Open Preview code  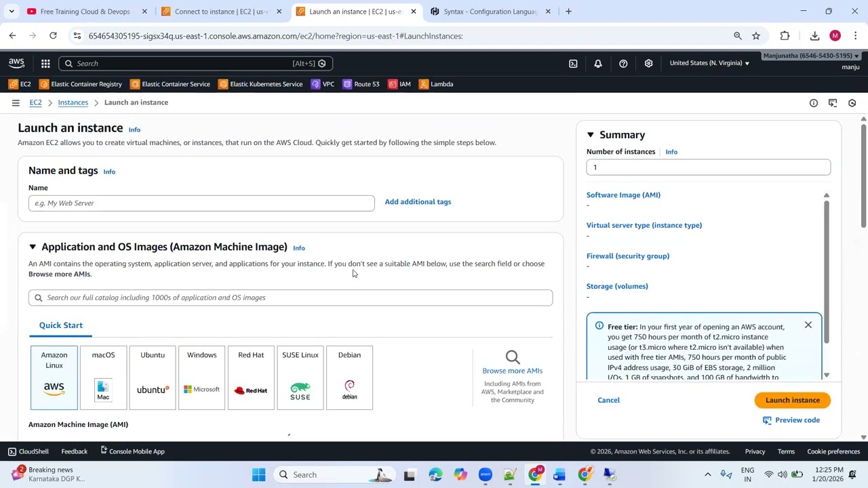pyautogui.click(x=791, y=420)
